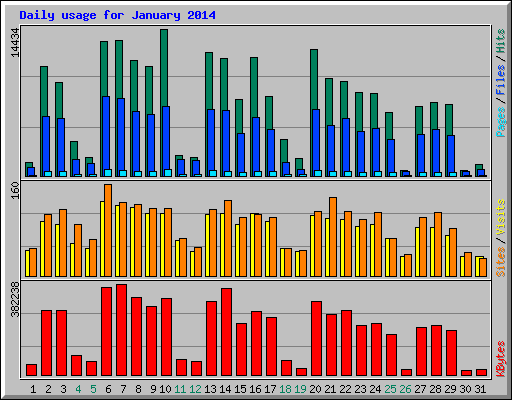This screenshot has height=400, width=512.
Task: Click the red KBytes bar for day 20
Action: tap(316, 338)
